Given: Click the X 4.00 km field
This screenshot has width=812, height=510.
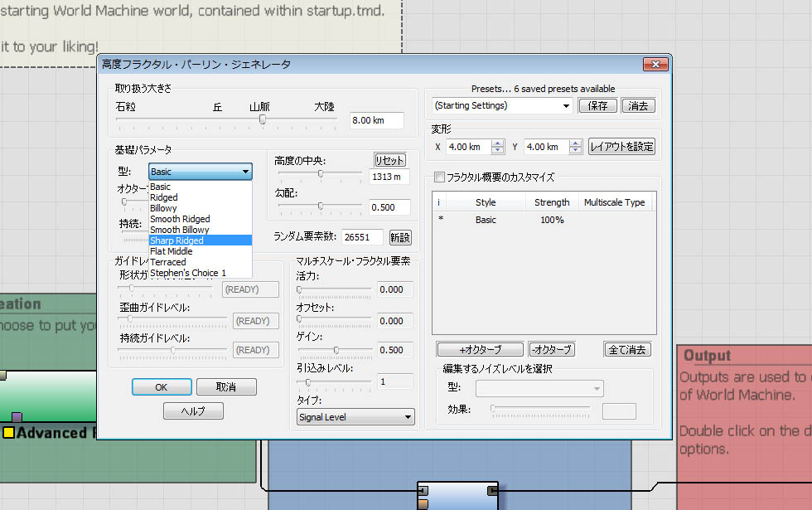Looking at the screenshot, I should [469, 147].
